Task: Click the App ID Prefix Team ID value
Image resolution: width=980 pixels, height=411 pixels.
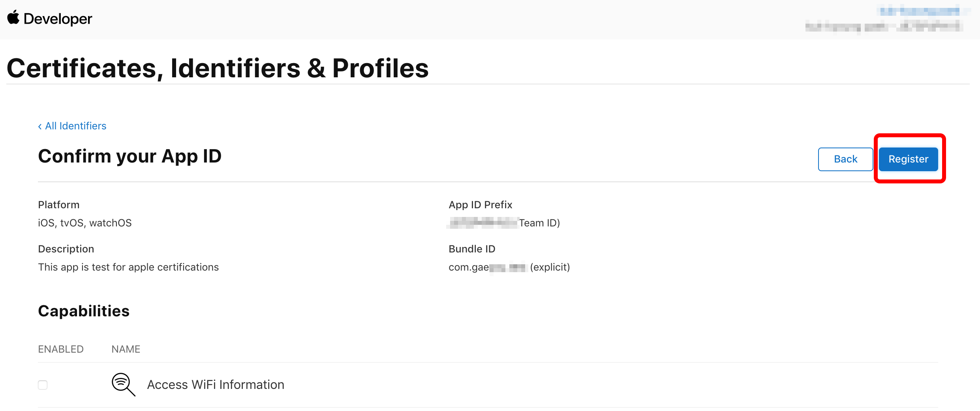Action: tap(504, 223)
